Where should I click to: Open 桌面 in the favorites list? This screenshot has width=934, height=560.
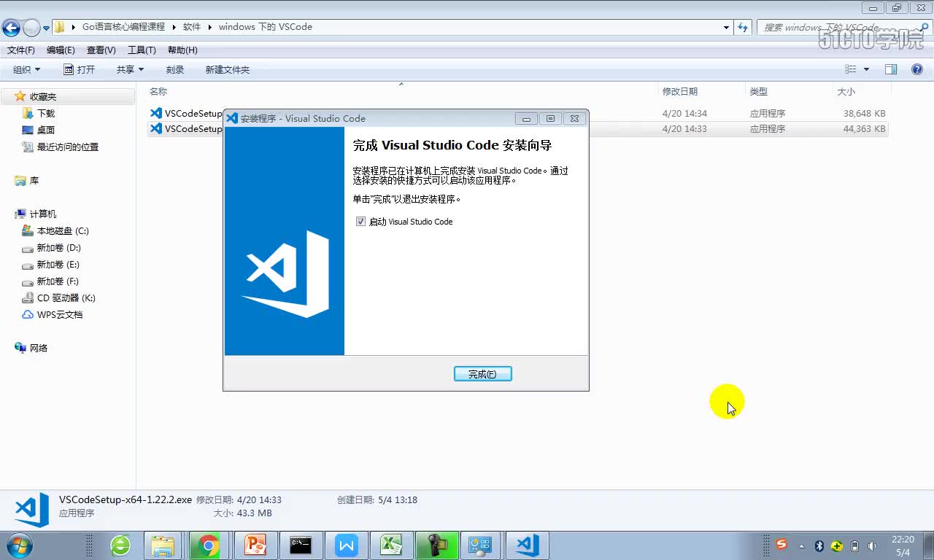pyautogui.click(x=46, y=130)
